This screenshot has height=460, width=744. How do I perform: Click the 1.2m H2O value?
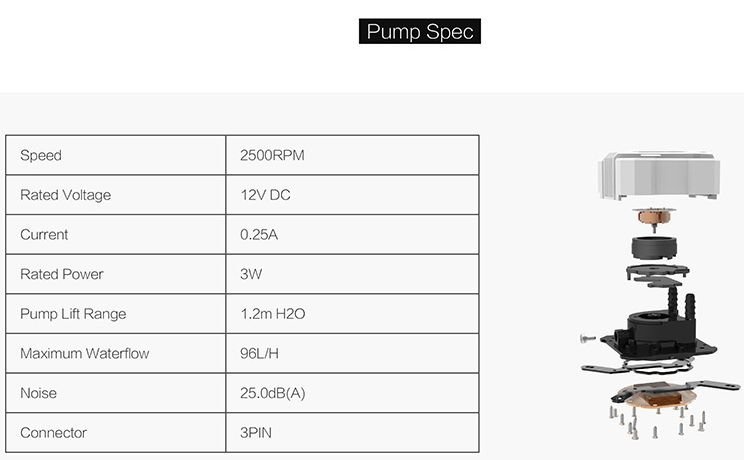272,314
